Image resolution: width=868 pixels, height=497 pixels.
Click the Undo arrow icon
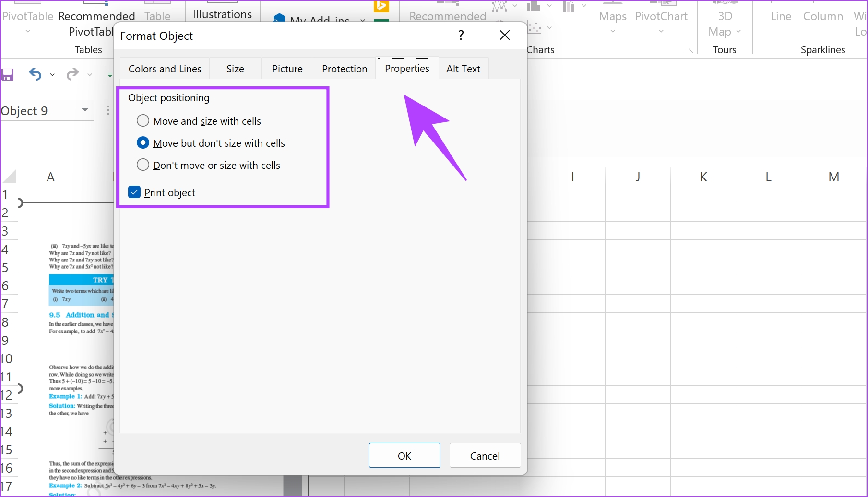[x=35, y=74]
